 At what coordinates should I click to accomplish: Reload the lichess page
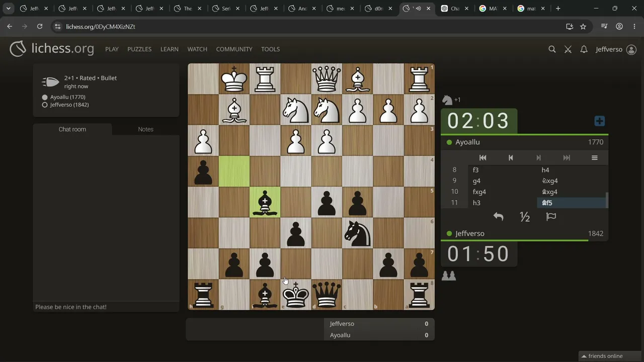pyautogui.click(x=40, y=27)
